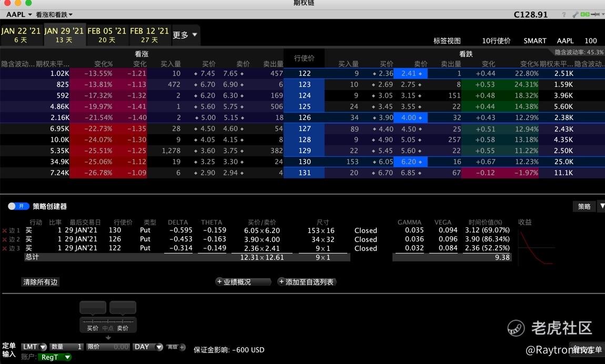Click the call change -26.78% cell
605x364 pixels.
(98, 173)
